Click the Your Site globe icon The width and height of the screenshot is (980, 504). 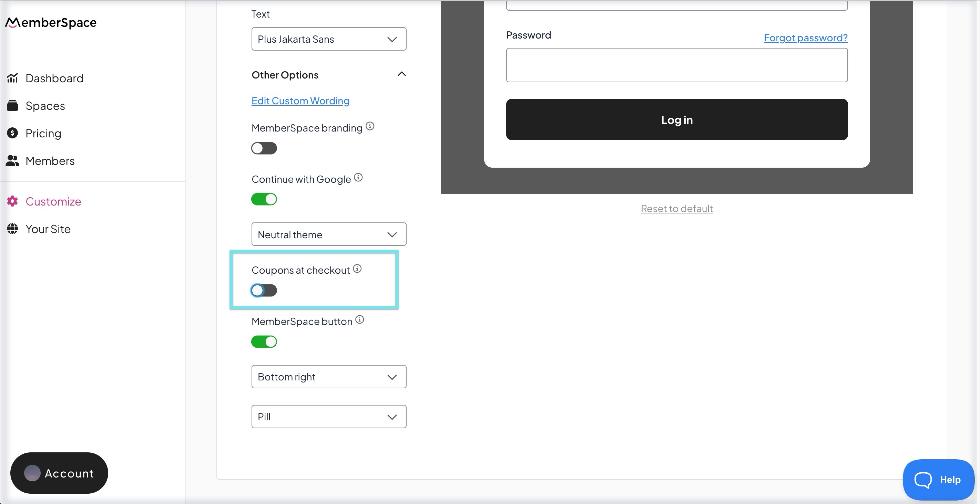click(12, 229)
